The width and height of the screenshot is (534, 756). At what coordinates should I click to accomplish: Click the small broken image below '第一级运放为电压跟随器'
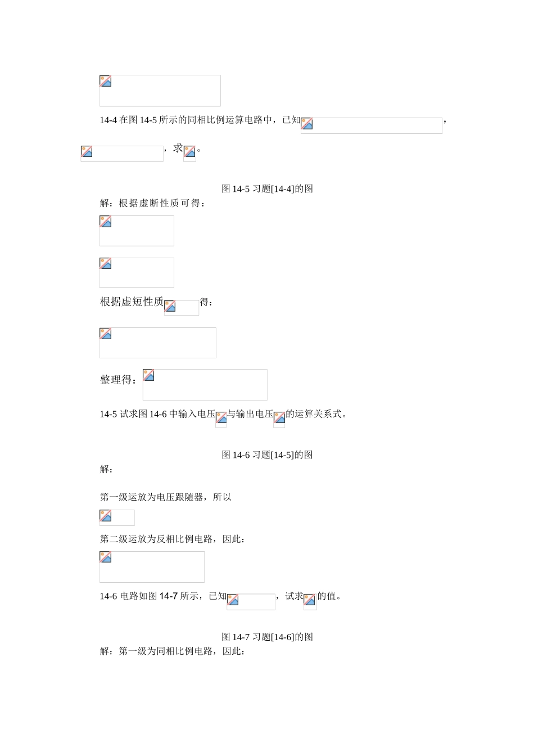(117, 517)
